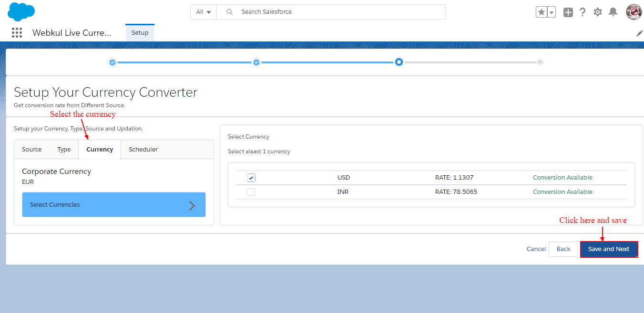This screenshot has height=313, width=644.
Task: Open the Help question mark icon
Action: tap(582, 12)
